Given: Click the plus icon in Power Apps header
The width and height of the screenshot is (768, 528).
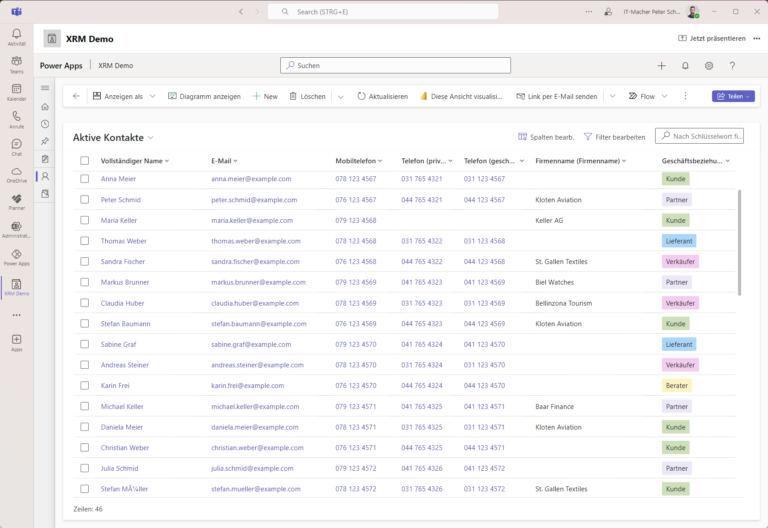Looking at the screenshot, I should (661, 66).
